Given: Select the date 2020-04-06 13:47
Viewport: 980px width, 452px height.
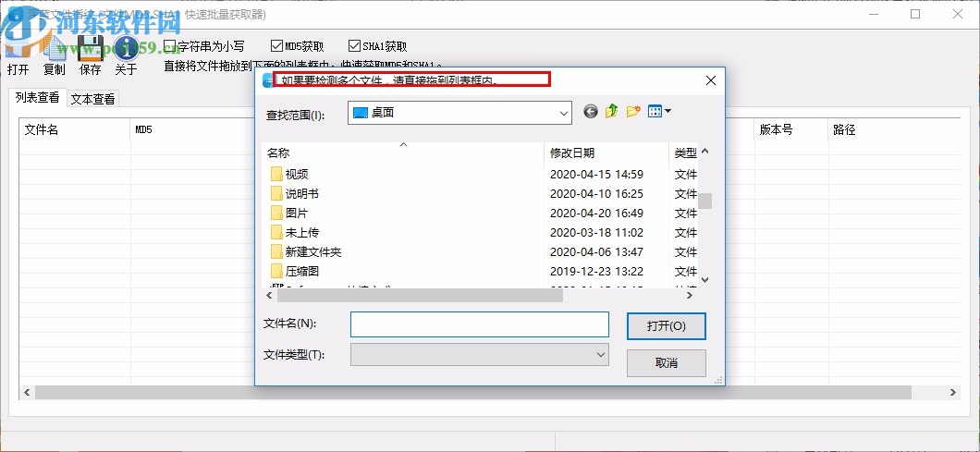Looking at the screenshot, I should [596, 252].
